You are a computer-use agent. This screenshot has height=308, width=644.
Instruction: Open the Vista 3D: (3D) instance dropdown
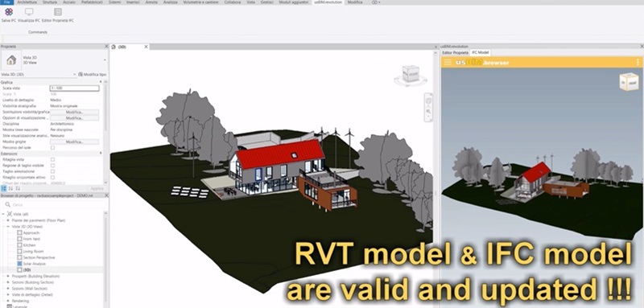point(74,75)
